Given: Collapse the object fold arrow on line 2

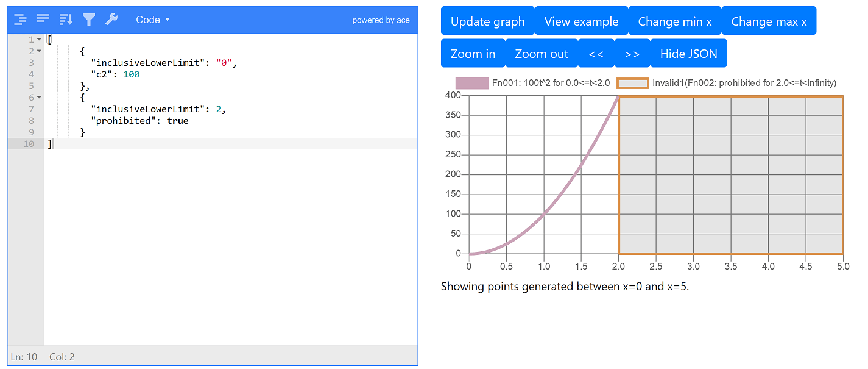Looking at the screenshot, I should coord(40,51).
